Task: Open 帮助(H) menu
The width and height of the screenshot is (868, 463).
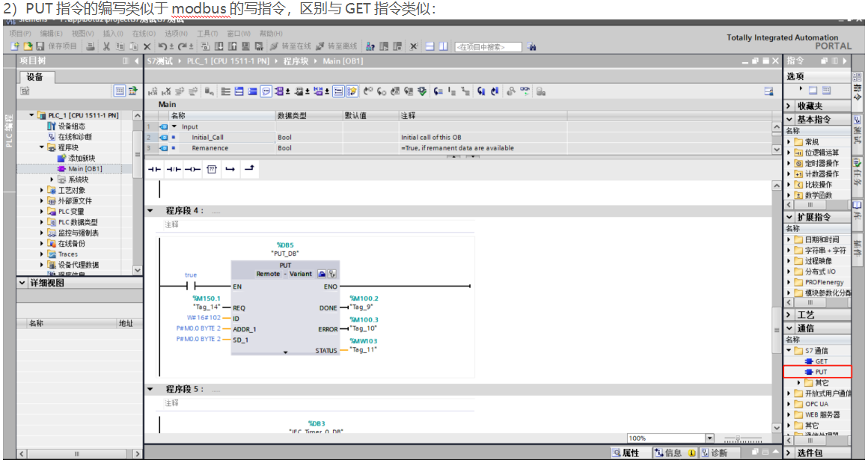Action: [x=271, y=34]
